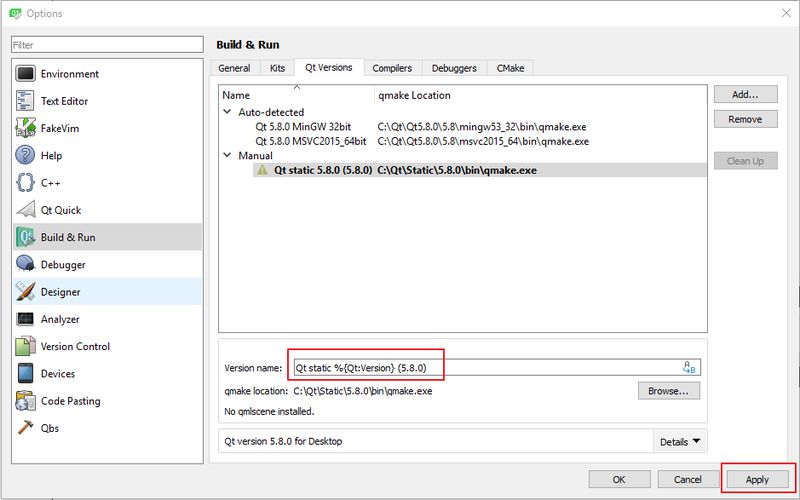The width and height of the screenshot is (800, 500).
Task: Open the Code Pasting icon
Action: click(26, 401)
